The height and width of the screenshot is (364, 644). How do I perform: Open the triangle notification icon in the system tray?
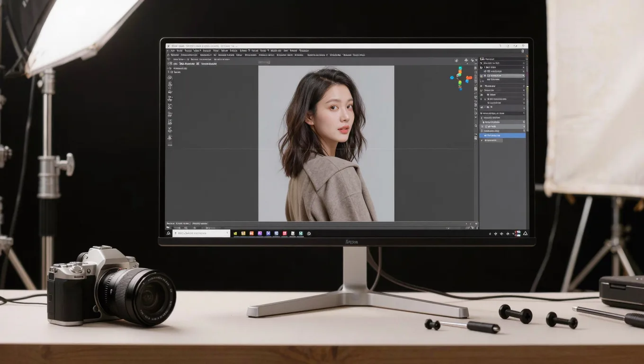point(524,233)
